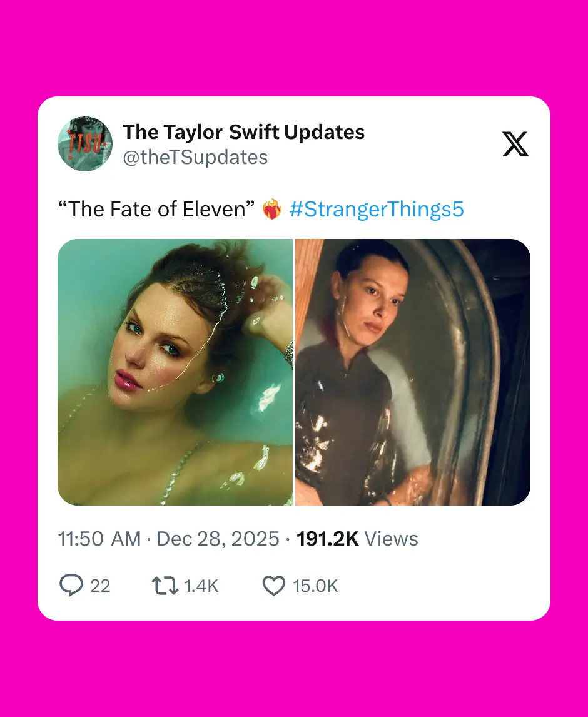Image resolution: width=588 pixels, height=717 pixels.
Task: Click the 22 replies count
Action: pos(100,586)
